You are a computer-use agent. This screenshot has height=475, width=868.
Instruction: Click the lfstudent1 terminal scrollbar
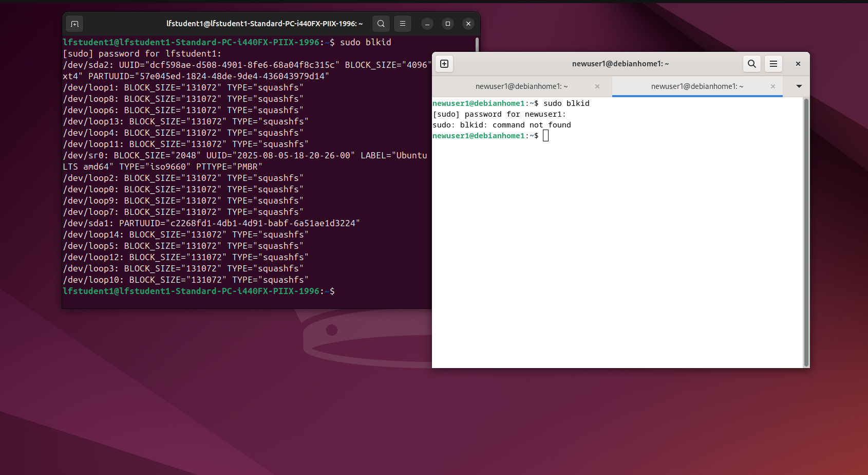pyautogui.click(x=477, y=44)
